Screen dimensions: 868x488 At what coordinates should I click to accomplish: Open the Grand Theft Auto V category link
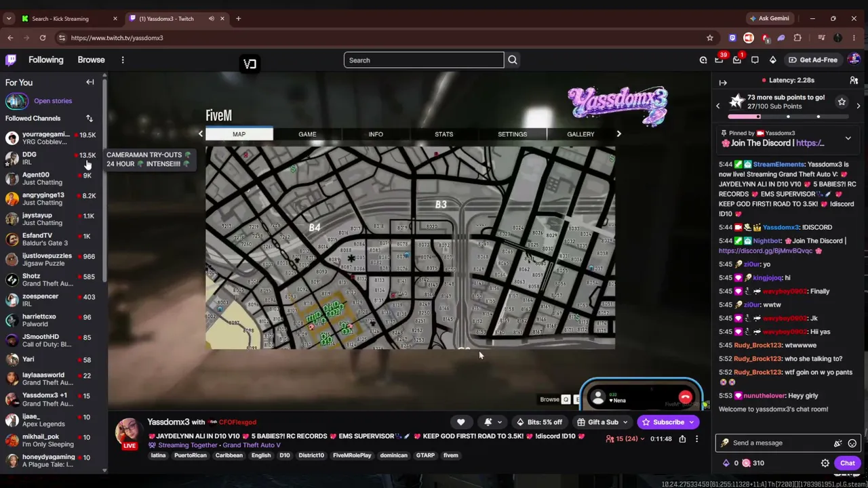(x=252, y=445)
